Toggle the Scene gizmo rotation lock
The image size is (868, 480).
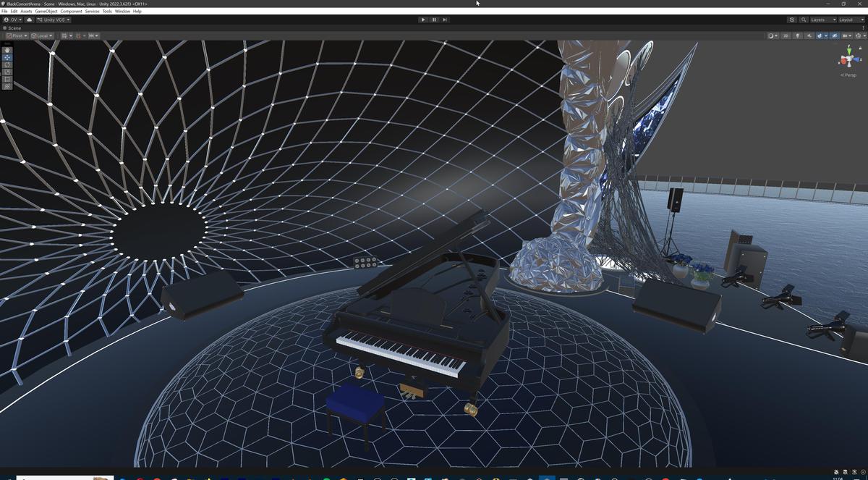click(x=861, y=49)
